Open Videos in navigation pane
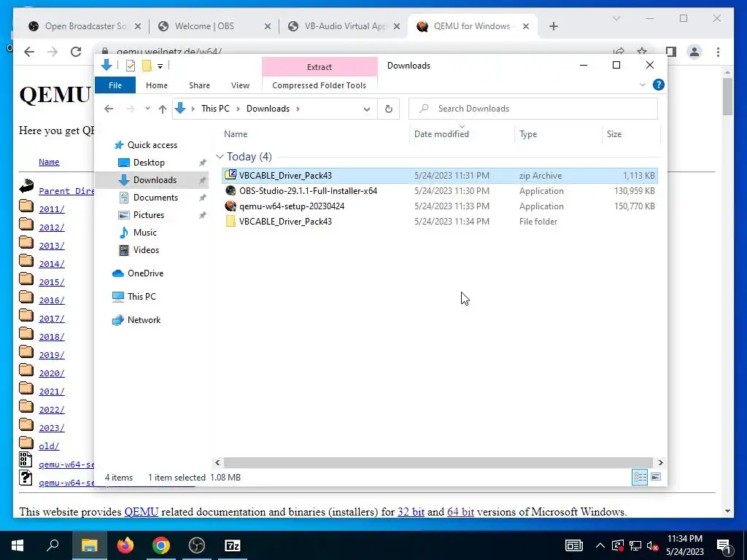This screenshot has width=747, height=560. tap(146, 249)
